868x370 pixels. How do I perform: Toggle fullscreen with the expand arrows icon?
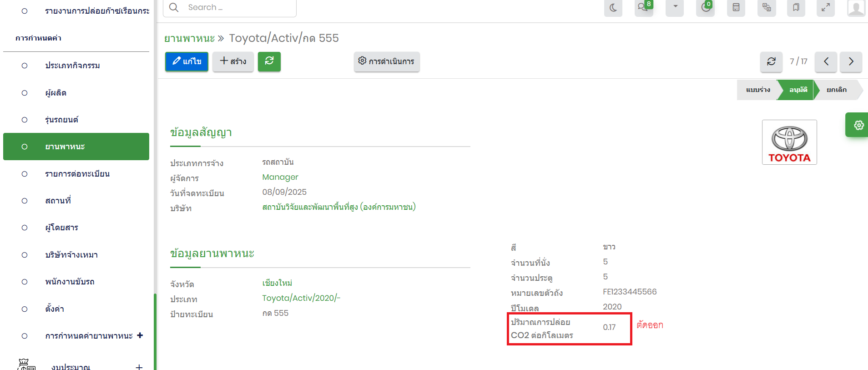(x=825, y=8)
